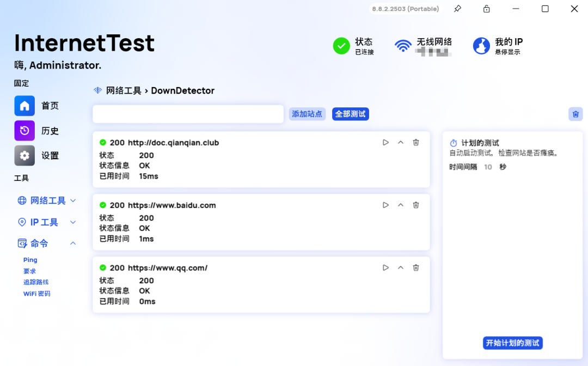
Task: Click the site URL input field
Action: click(188, 114)
